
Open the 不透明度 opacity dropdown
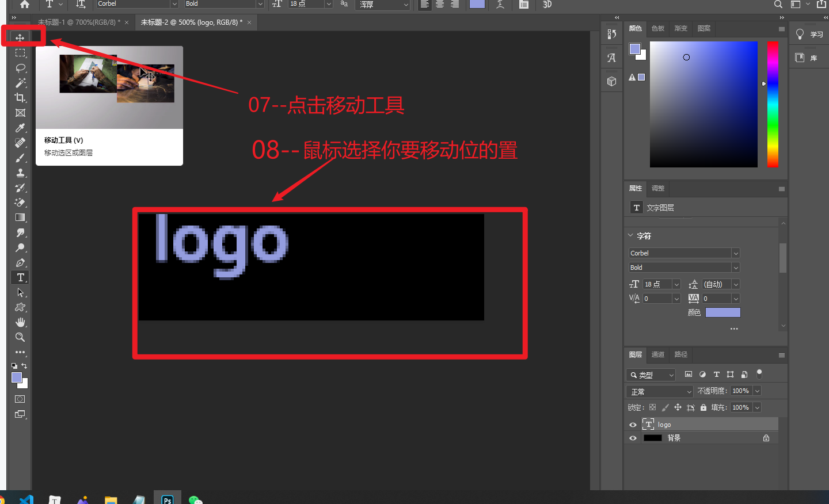tap(757, 391)
